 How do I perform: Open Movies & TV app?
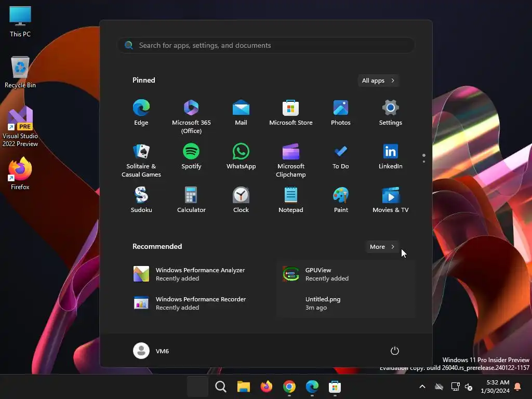click(x=391, y=200)
